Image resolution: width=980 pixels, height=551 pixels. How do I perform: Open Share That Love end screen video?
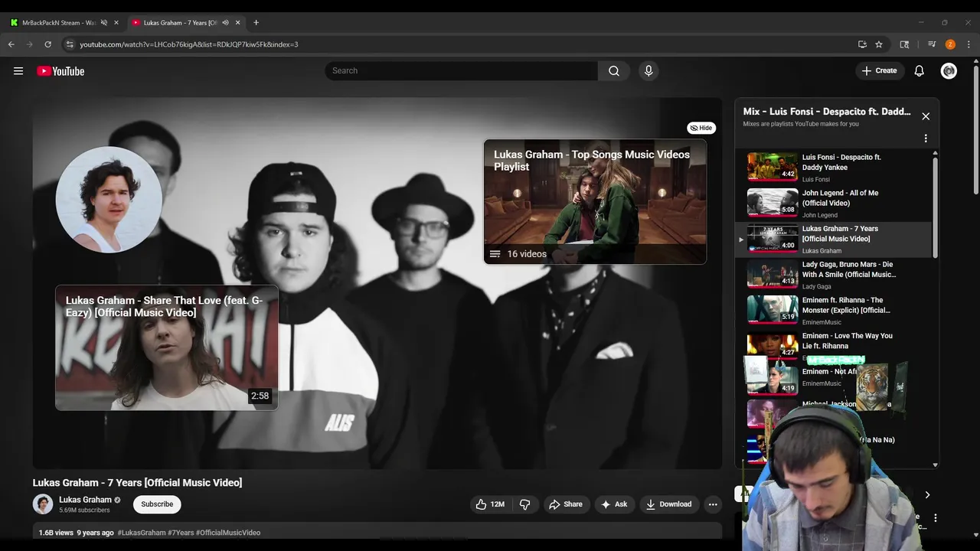coord(166,347)
